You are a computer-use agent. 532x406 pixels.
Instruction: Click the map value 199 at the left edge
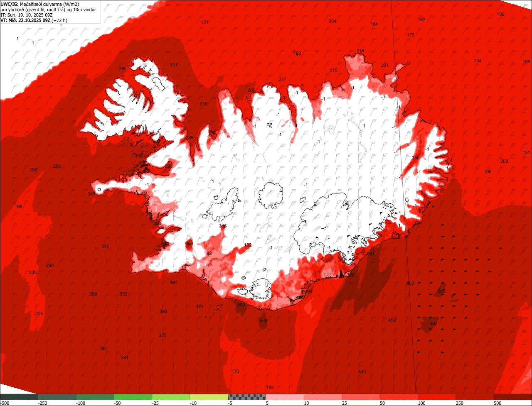pyautogui.click(x=18, y=206)
